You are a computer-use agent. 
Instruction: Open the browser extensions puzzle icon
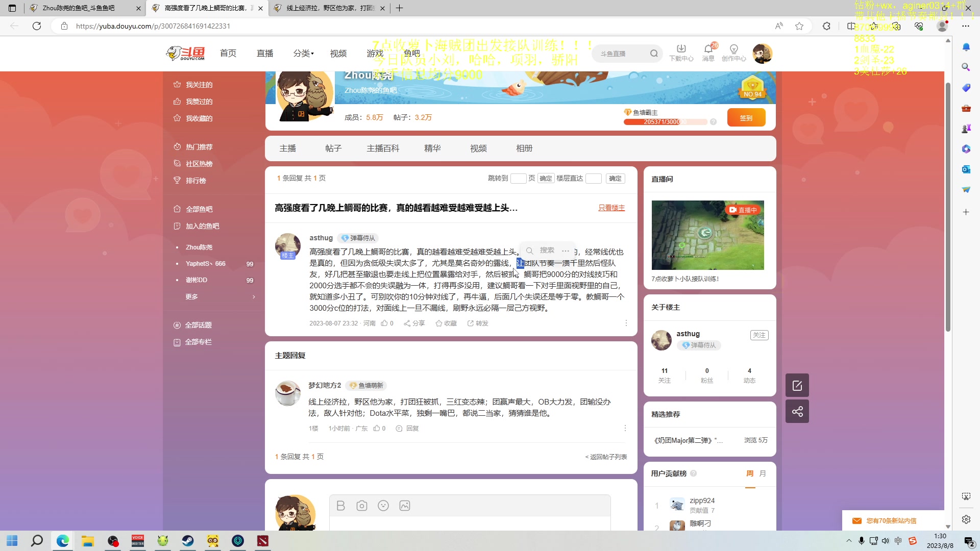tap(827, 26)
